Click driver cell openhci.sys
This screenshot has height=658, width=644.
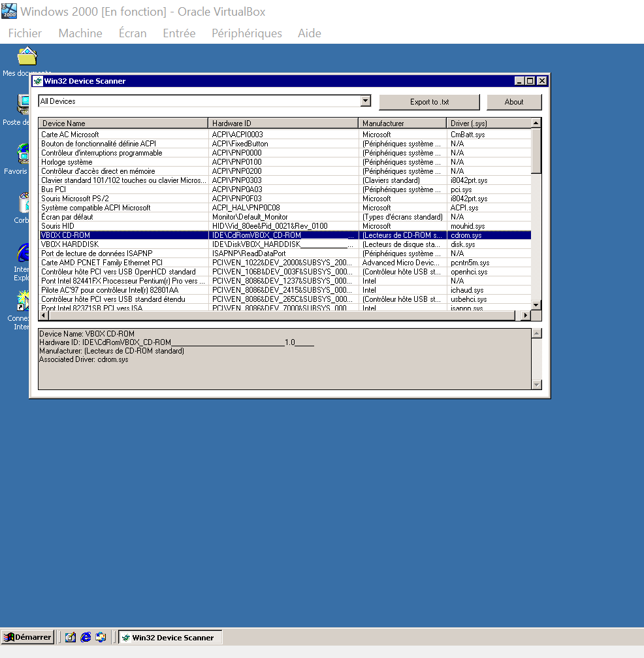click(469, 272)
